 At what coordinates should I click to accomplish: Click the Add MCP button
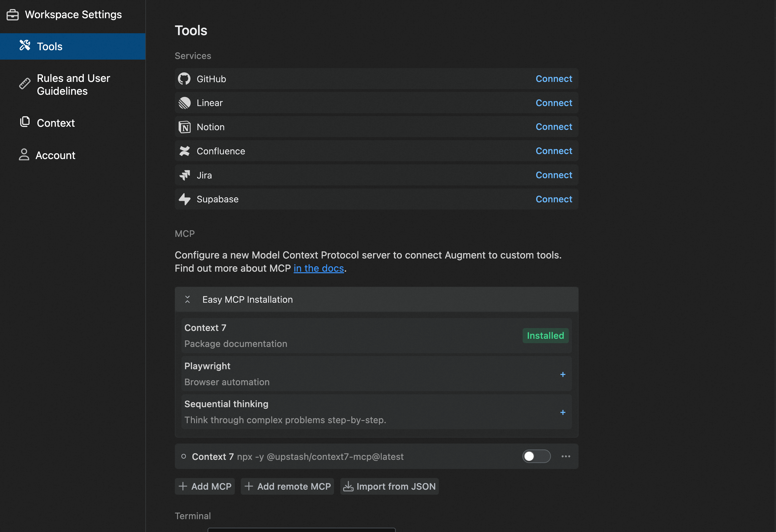click(205, 486)
